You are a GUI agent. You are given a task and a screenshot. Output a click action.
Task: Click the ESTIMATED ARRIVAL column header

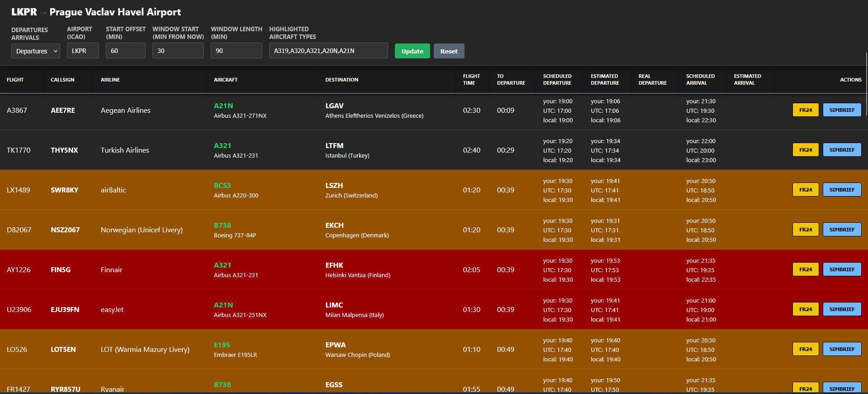747,80
